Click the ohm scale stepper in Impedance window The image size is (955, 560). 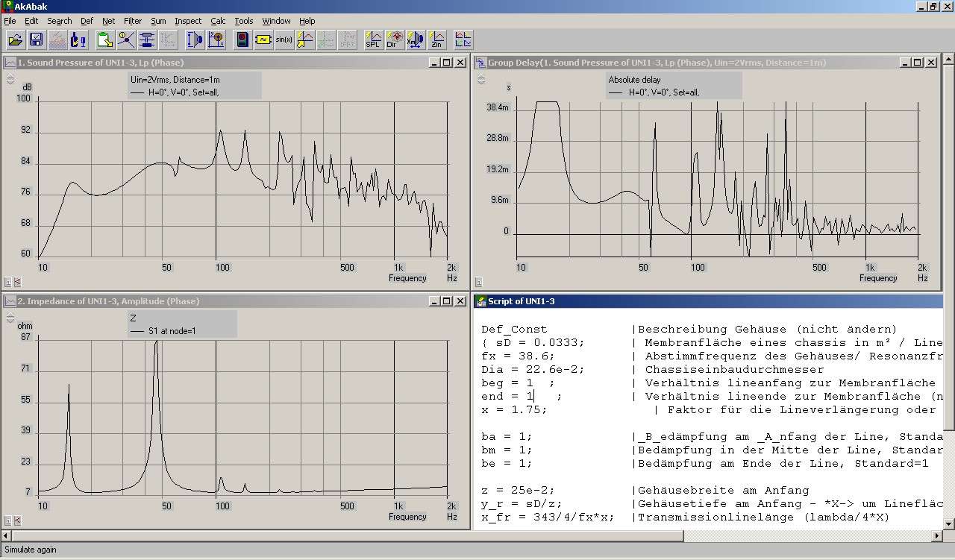10,318
